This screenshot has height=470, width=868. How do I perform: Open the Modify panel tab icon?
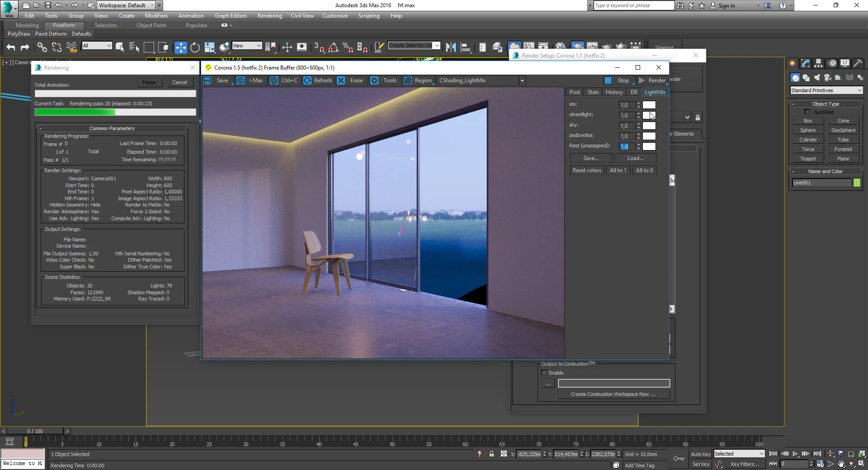(806, 63)
